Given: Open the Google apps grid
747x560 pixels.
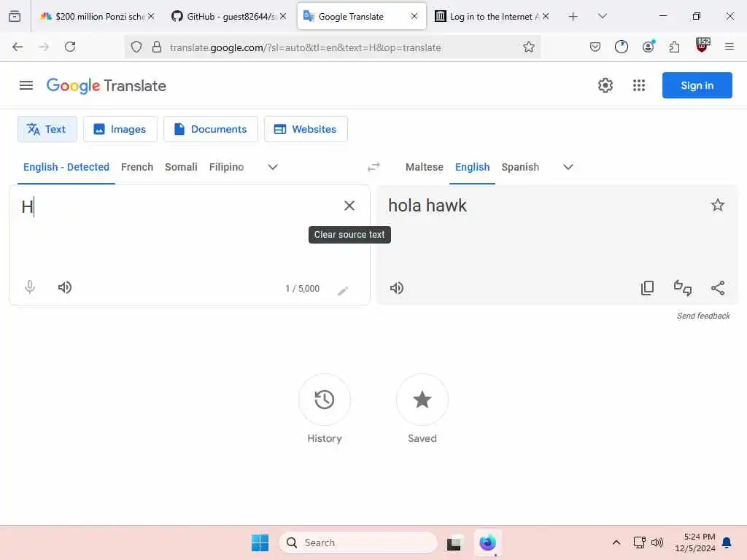Looking at the screenshot, I should [639, 85].
